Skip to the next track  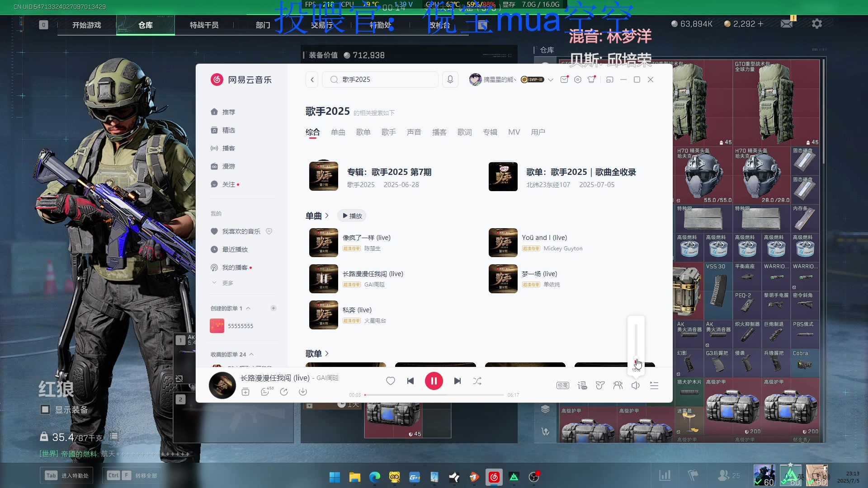point(457,381)
